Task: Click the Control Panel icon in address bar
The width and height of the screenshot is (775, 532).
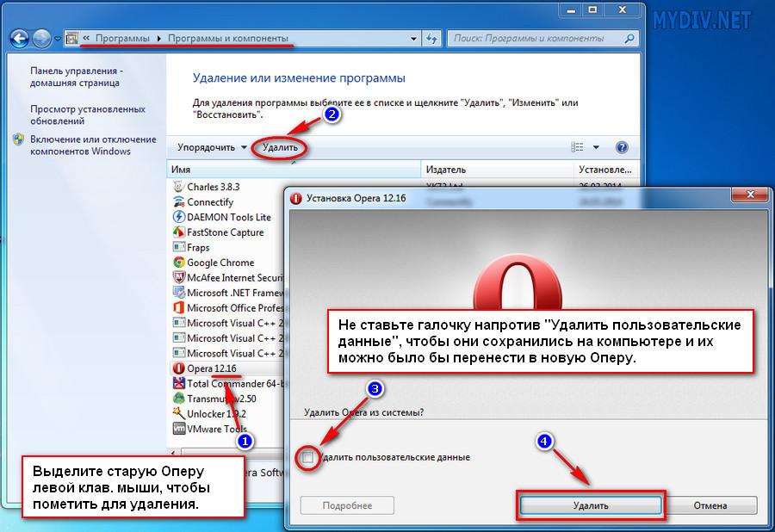Action: 71,38
